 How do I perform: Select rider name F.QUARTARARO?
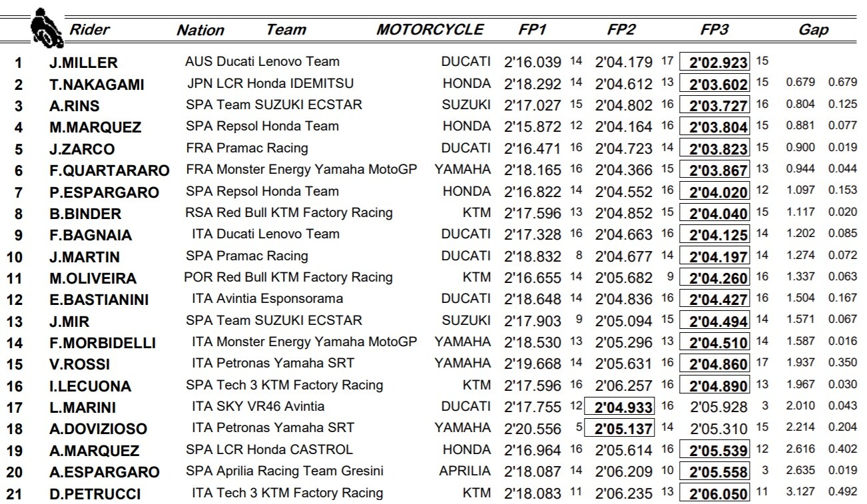point(109,170)
